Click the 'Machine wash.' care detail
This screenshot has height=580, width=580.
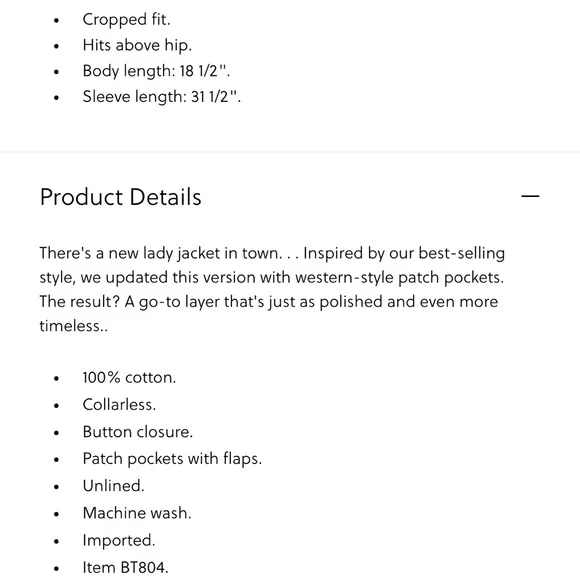pos(137,513)
